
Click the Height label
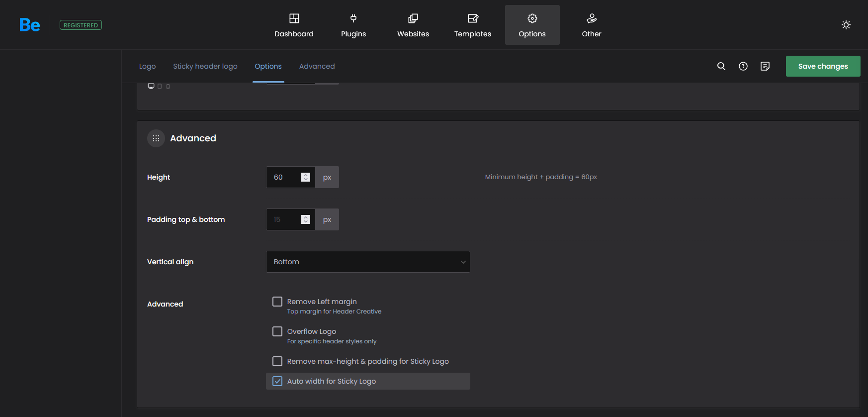(159, 177)
